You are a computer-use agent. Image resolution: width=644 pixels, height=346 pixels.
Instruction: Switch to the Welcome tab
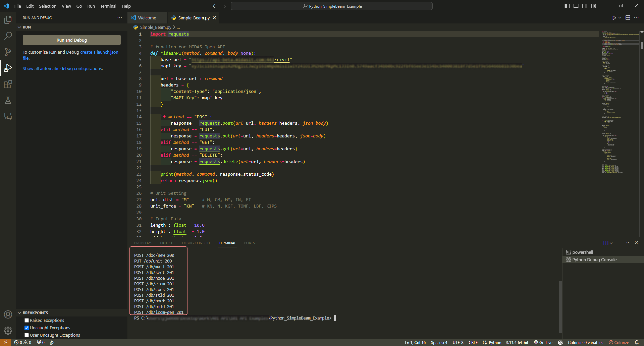point(147,18)
